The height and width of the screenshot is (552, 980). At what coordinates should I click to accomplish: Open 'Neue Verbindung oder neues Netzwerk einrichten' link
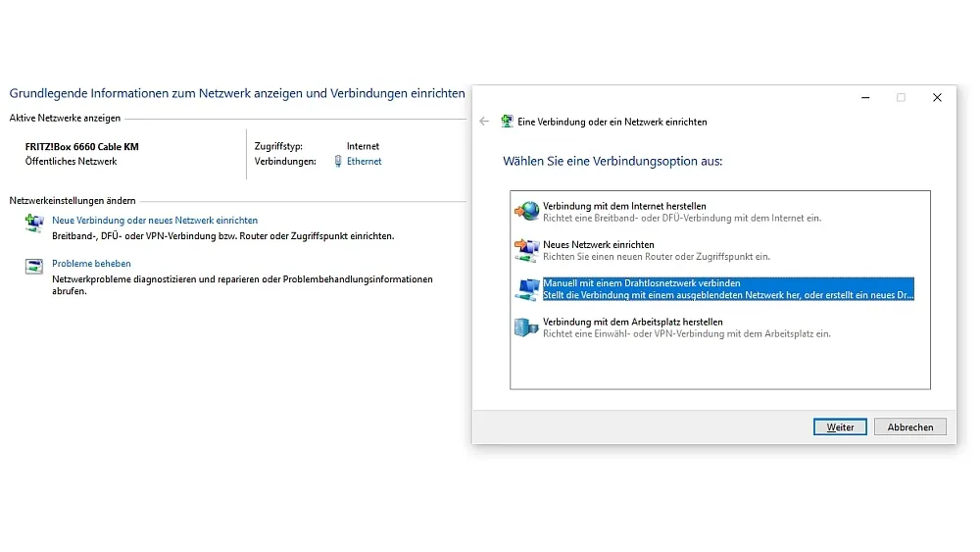click(x=155, y=221)
